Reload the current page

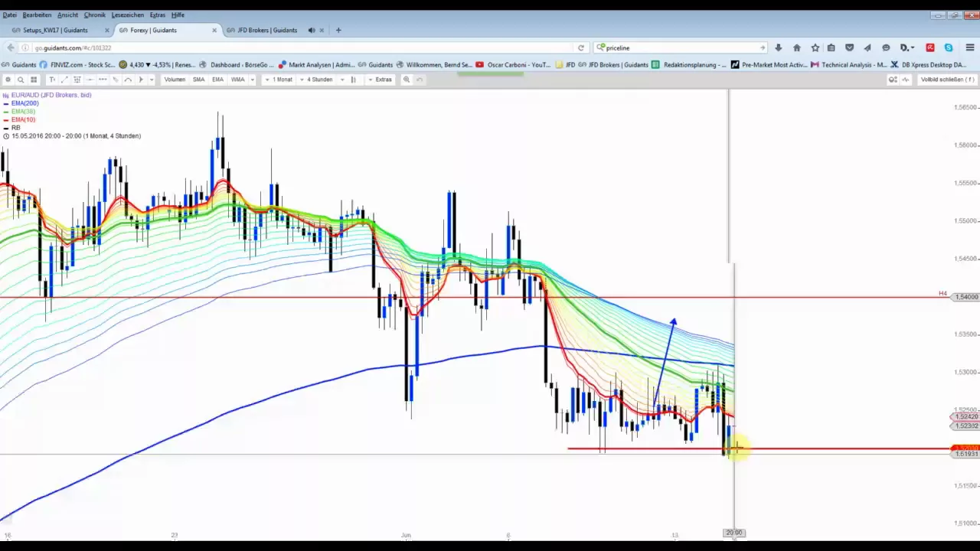coord(581,47)
